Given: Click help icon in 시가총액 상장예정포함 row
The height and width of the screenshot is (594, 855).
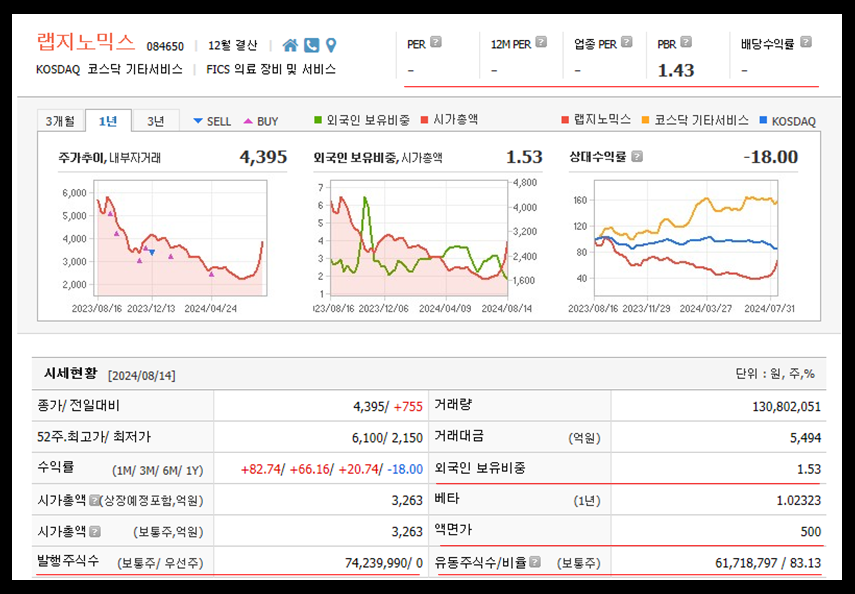Looking at the screenshot, I should tap(94, 500).
